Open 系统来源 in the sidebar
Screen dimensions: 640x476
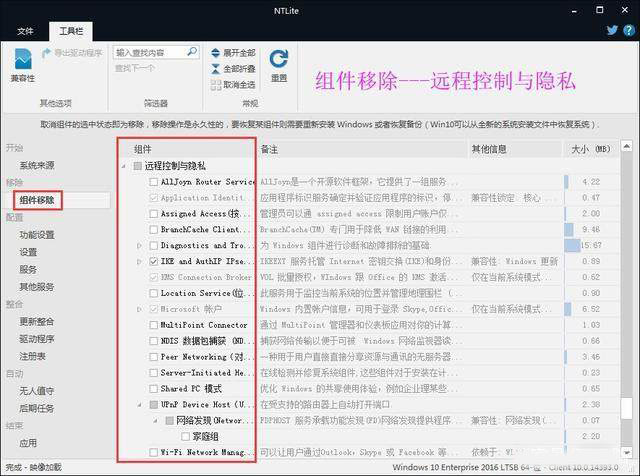pos(37,165)
